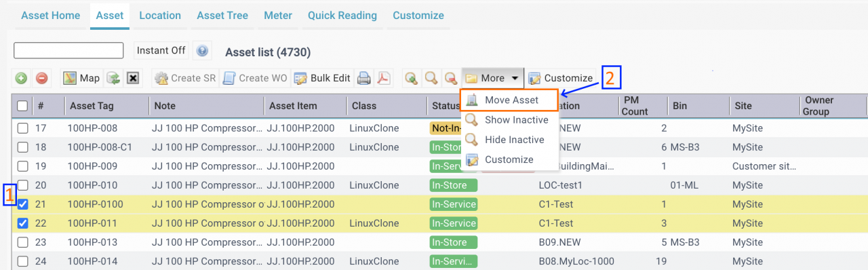Click the search input field
The width and height of the screenshot is (868, 270).
coord(68,51)
